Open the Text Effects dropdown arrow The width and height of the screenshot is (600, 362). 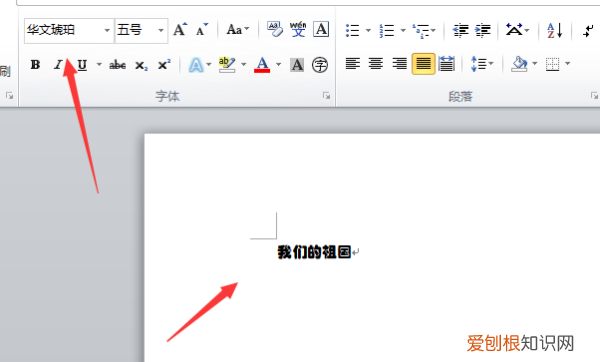(x=209, y=64)
